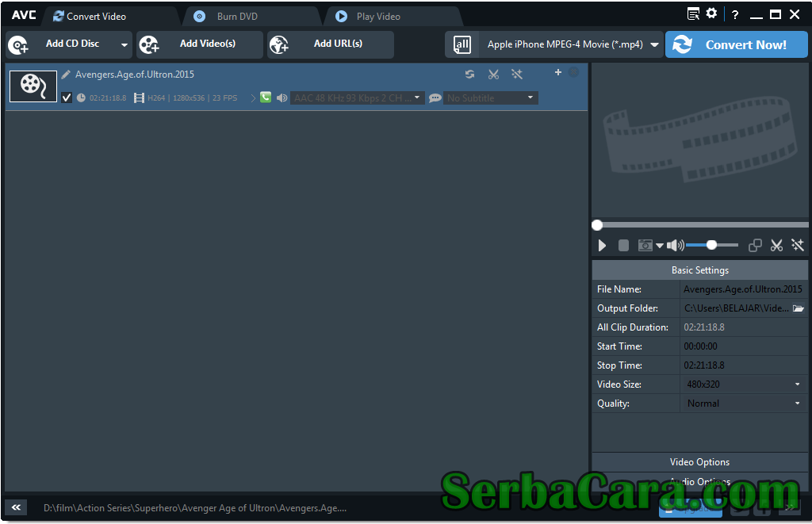Click the Output Folder path field

tap(736, 308)
